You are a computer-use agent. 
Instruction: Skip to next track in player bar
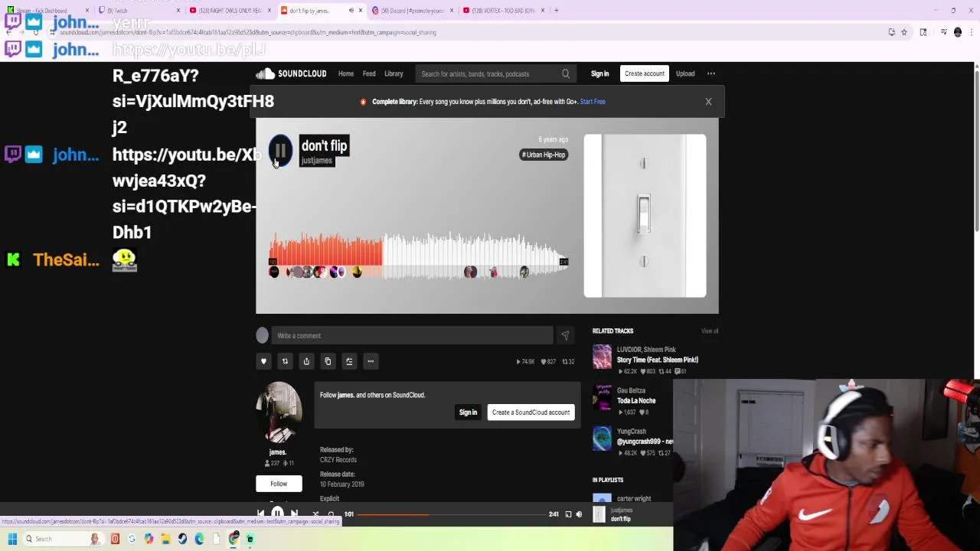pos(294,514)
